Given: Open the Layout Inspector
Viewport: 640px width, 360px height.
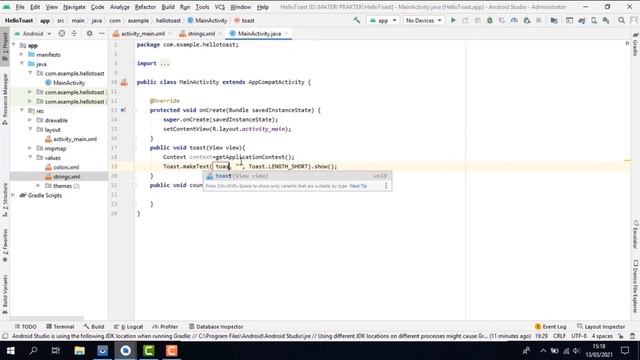Looking at the screenshot, I should point(601,327).
